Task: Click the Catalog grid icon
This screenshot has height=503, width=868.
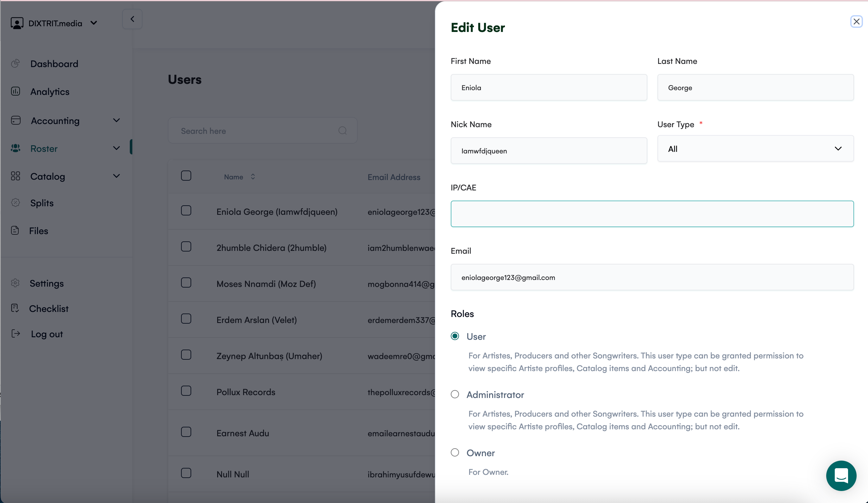Action: [16, 176]
